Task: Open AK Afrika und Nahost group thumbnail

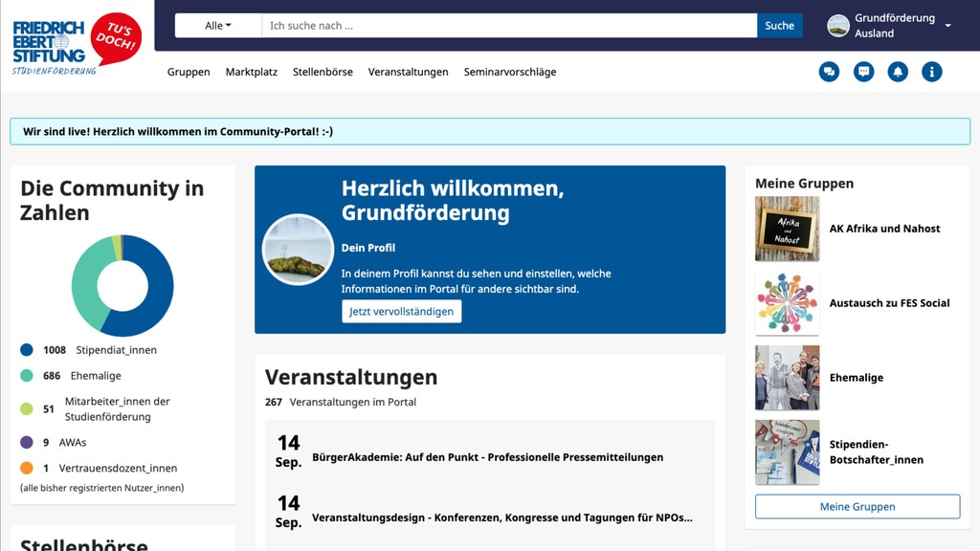Action: [x=787, y=229]
